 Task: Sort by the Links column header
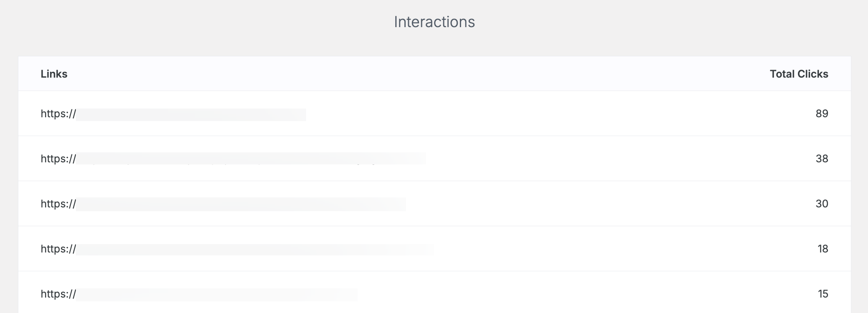54,74
